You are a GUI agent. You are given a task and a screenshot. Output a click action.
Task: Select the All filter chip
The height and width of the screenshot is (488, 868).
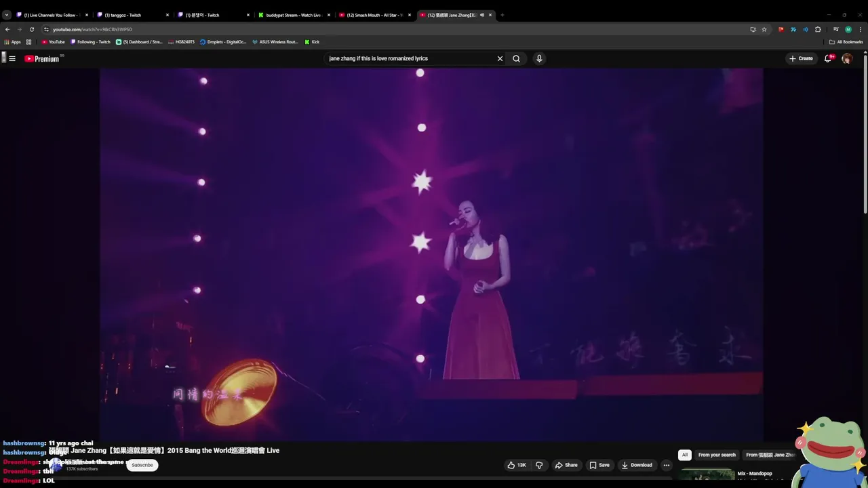pyautogui.click(x=685, y=455)
